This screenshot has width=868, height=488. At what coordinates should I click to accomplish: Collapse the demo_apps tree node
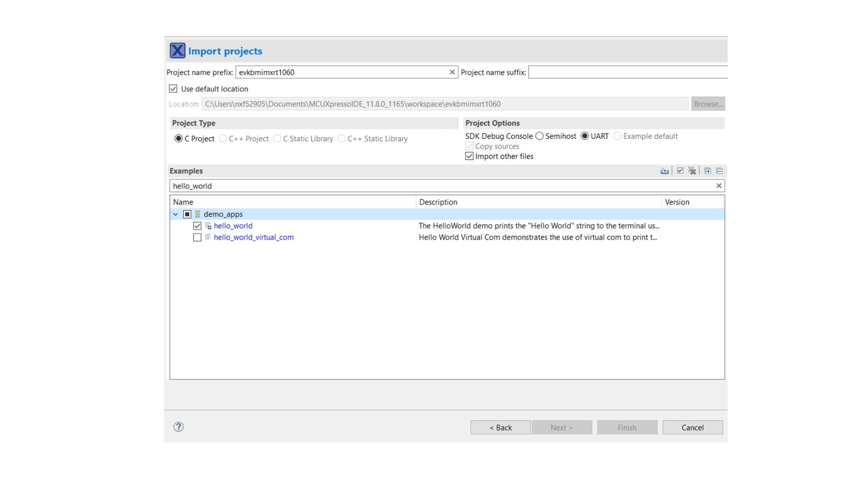175,214
